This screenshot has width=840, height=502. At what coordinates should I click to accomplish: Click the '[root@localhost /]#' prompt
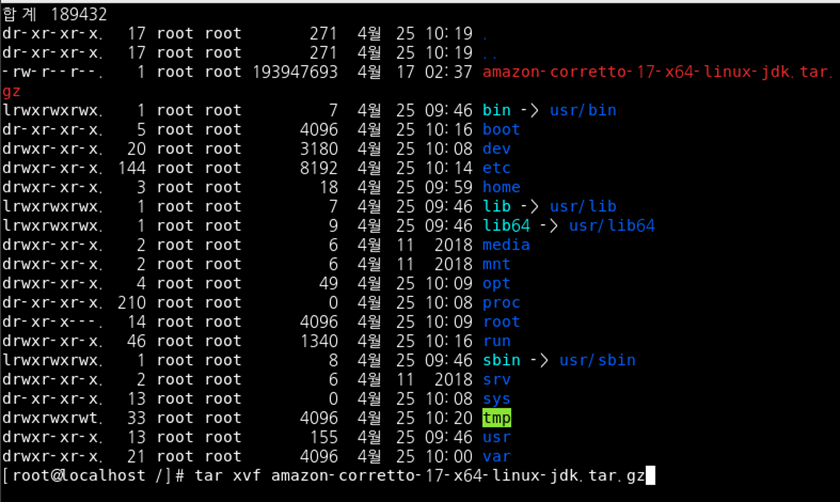pyautogui.click(x=93, y=476)
